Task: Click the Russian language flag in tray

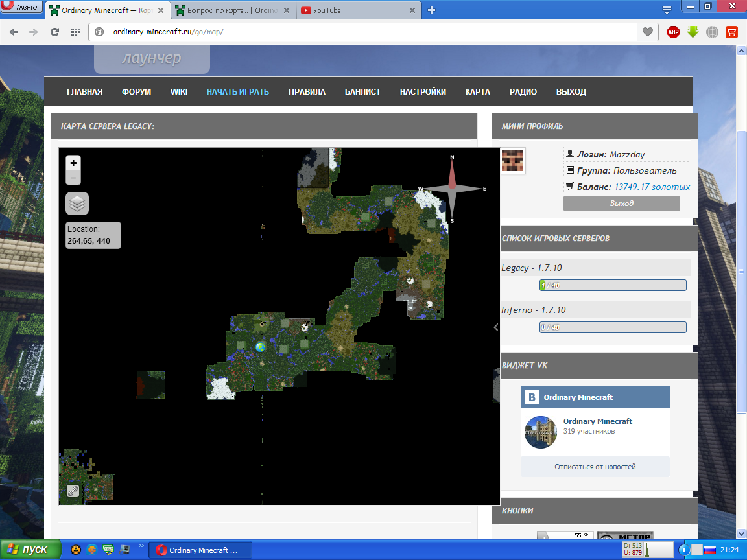Action: pyautogui.click(x=710, y=550)
